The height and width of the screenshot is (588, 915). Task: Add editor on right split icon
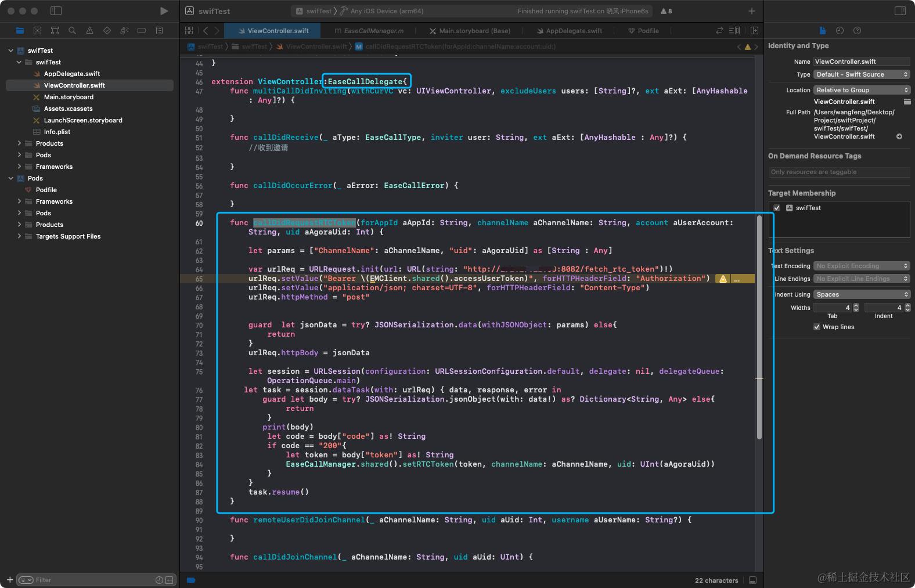tap(754, 31)
